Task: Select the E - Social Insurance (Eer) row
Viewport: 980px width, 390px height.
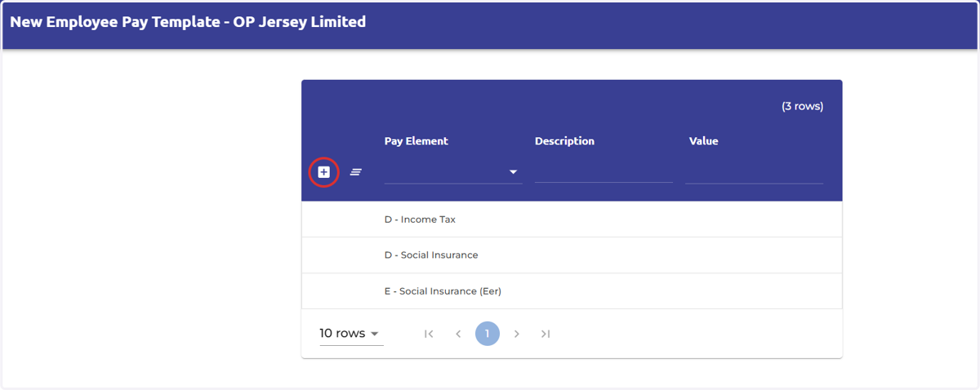Action: tap(572, 291)
